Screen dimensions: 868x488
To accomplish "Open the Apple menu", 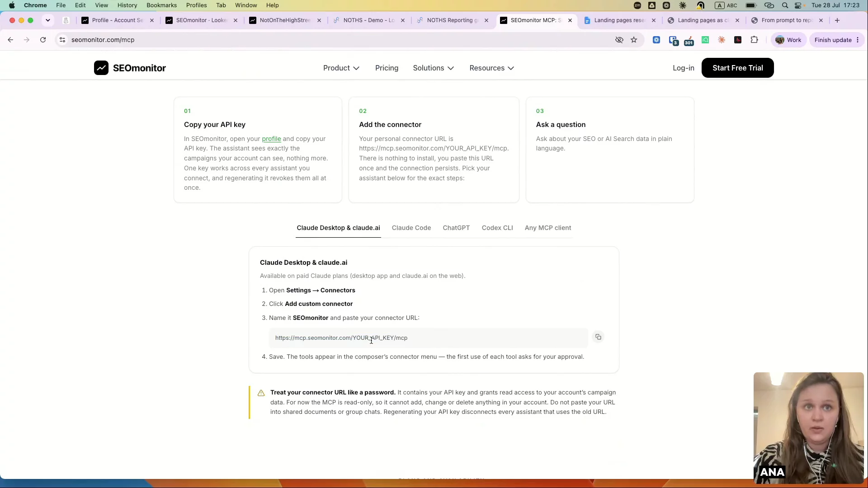I will coord(12,5).
